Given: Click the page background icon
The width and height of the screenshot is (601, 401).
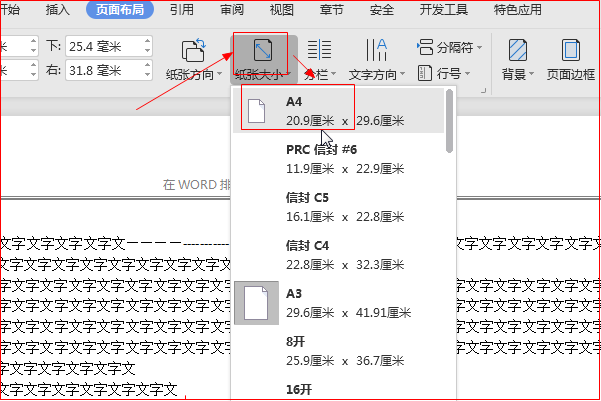Looking at the screenshot, I should [x=518, y=50].
